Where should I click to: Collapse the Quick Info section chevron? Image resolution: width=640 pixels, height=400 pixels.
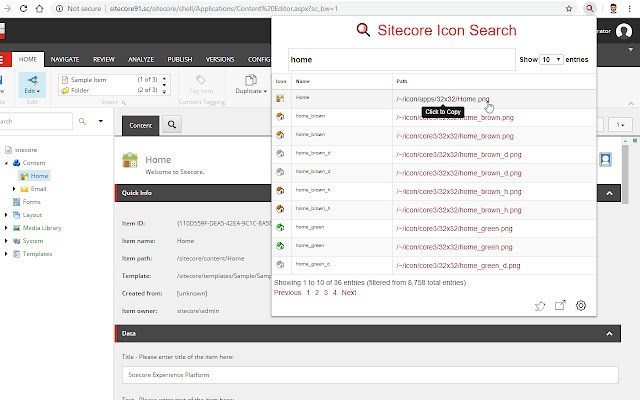(x=609, y=193)
